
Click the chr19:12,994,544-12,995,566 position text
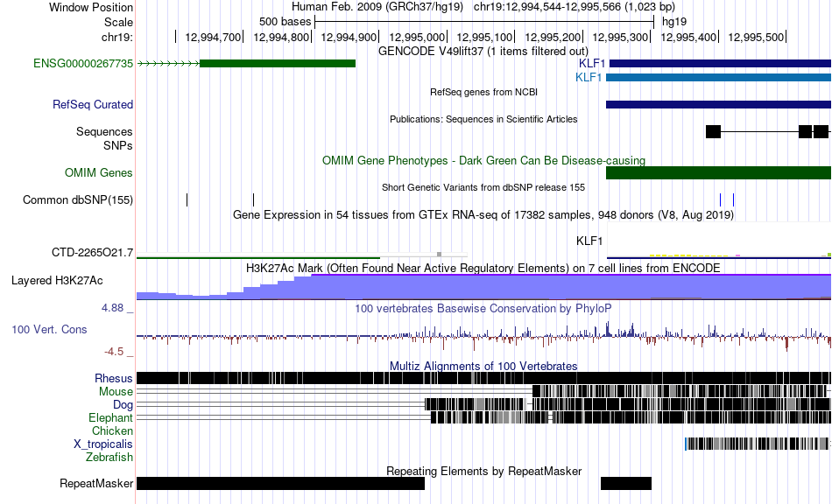pyautogui.click(x=575, y=7)
